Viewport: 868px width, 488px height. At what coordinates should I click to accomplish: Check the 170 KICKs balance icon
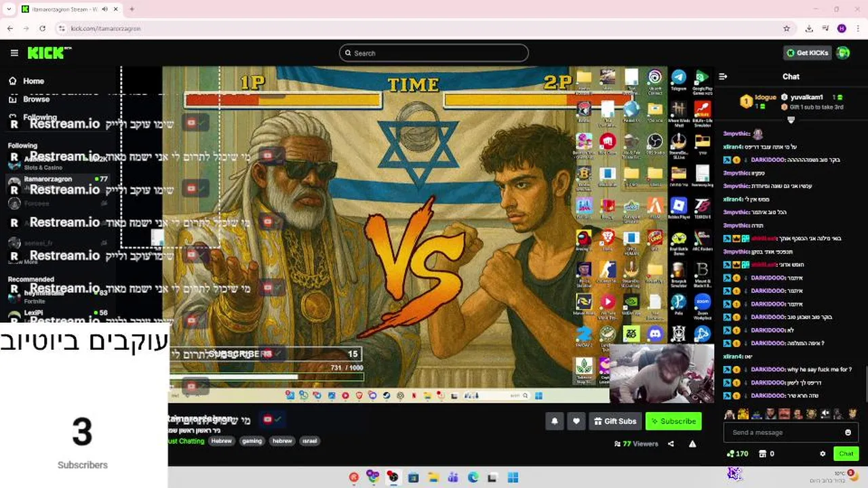click(x=730, y=454)
